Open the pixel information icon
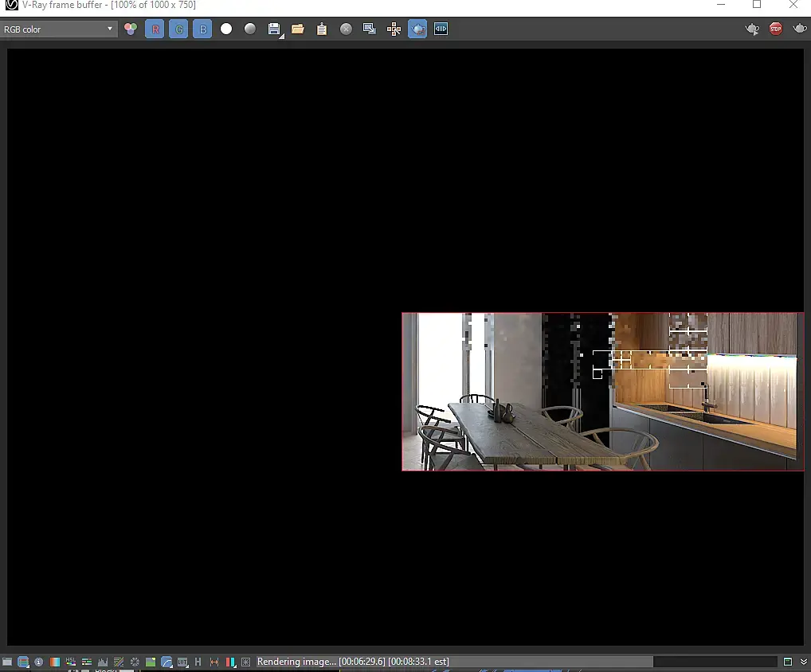This screenshot has height=672, width=811. coord(39,662)
